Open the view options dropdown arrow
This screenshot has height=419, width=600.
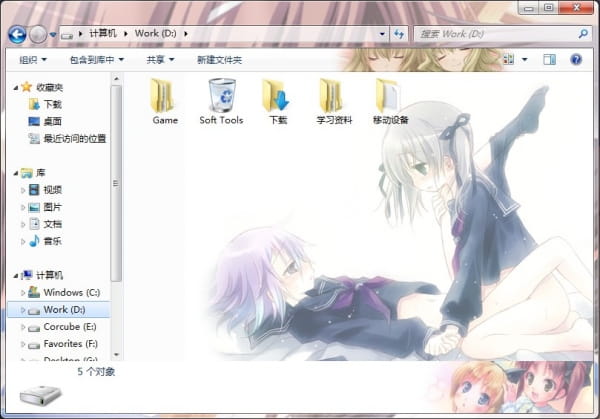click(x=525, y=60)
